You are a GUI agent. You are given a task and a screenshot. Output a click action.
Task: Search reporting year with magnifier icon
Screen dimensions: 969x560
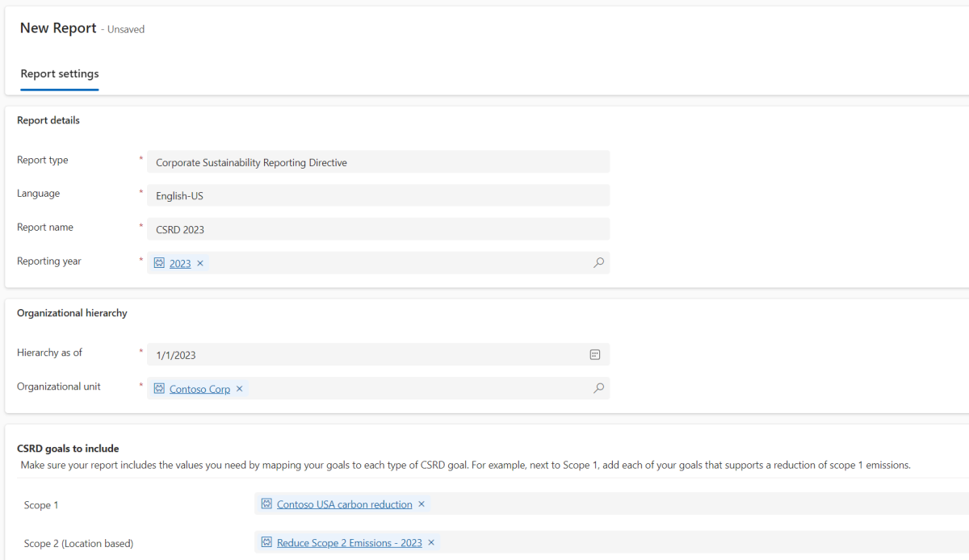pos(598,263)
